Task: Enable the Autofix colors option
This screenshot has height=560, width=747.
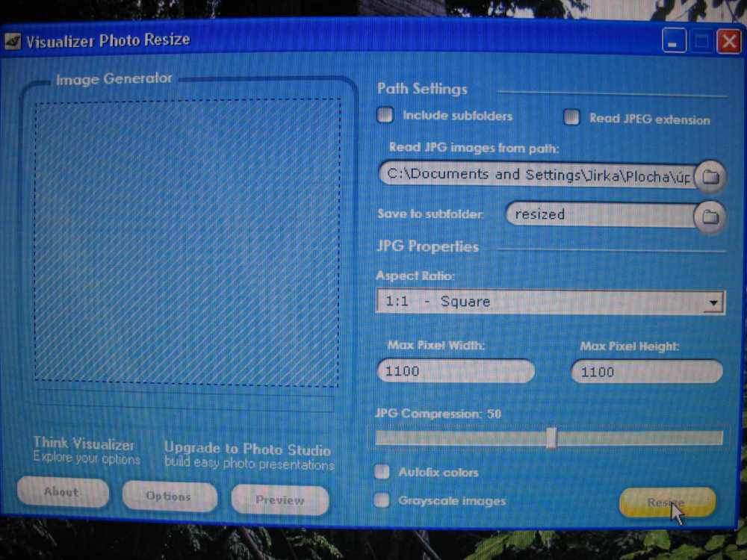Action: point(382,472)
